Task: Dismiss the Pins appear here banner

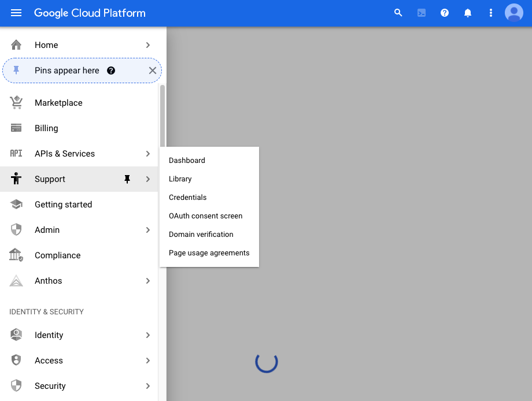Action: pyautogui.click(x=153, y=70)
